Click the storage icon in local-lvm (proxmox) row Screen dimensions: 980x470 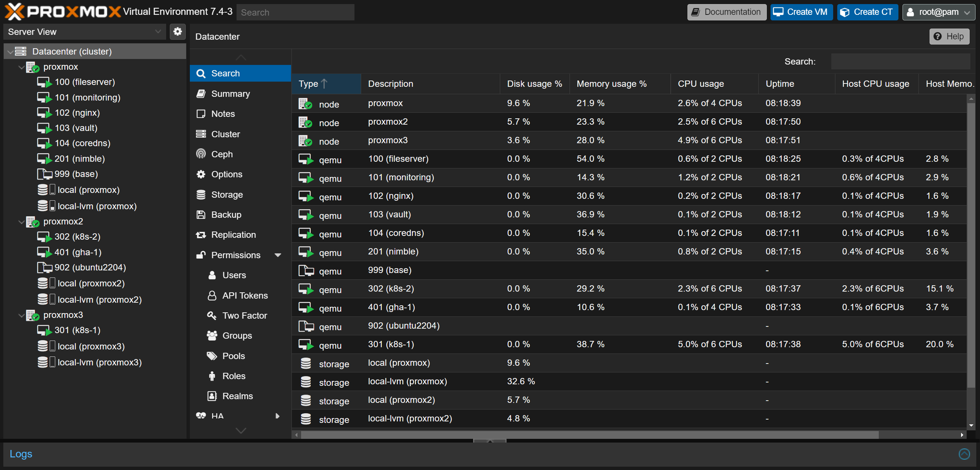[306, 382]
